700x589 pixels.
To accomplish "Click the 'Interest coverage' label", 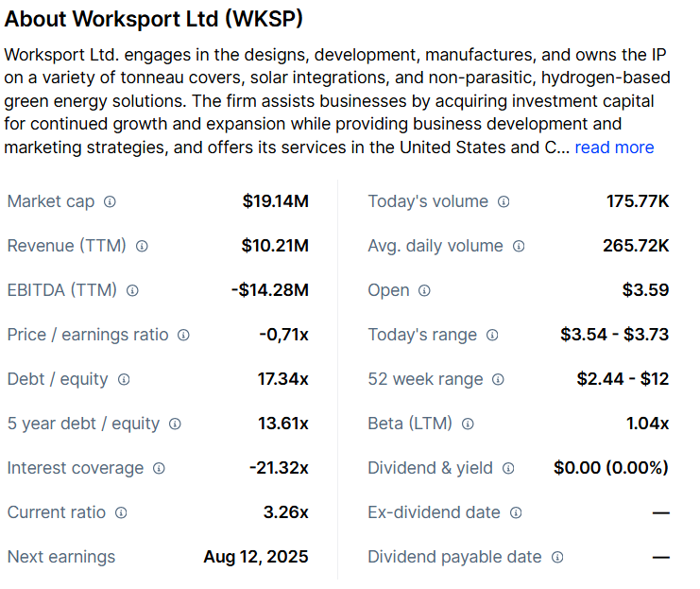I will click(x=76, y=468).
